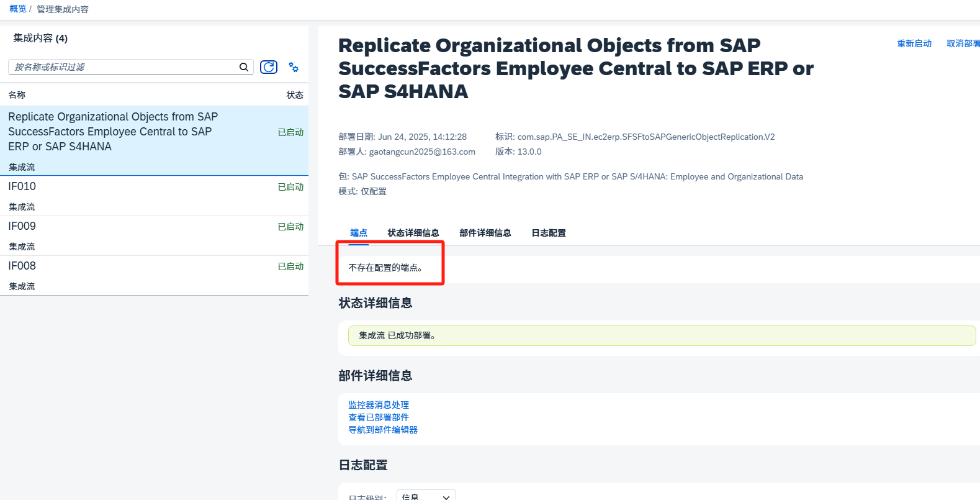The height and width of the screenshot is (500, 980).
Task: Select the IF008 integration flow row
Action: pos(154,275)
